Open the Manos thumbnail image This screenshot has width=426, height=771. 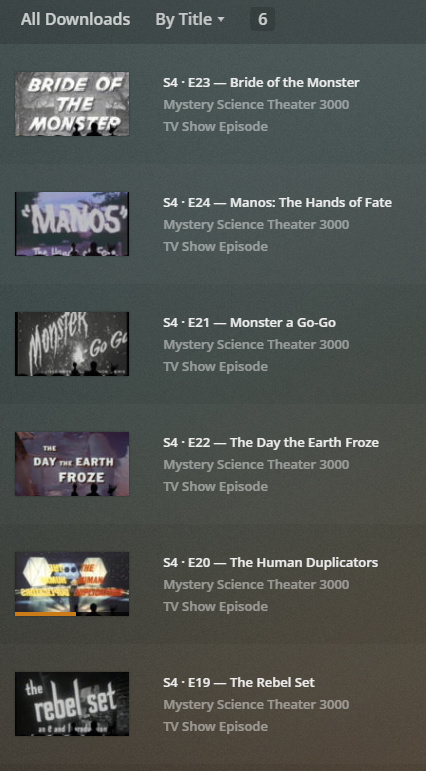(x=72, y=224)
